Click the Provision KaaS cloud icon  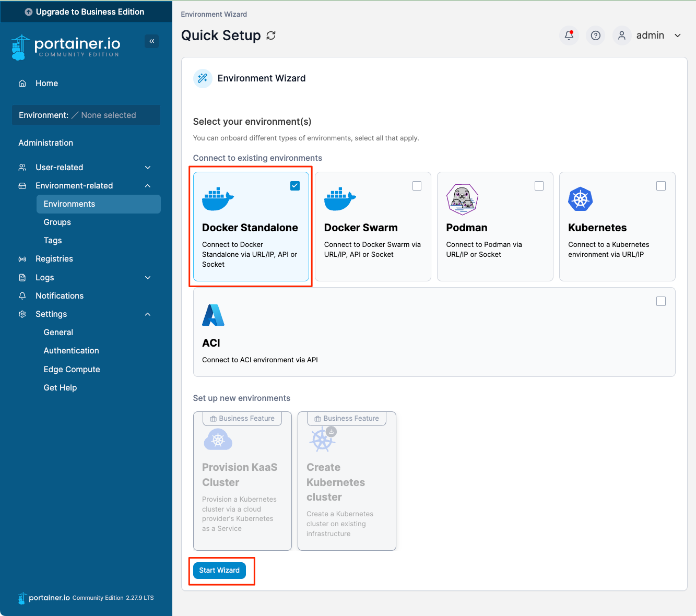[x=218, y=440]
